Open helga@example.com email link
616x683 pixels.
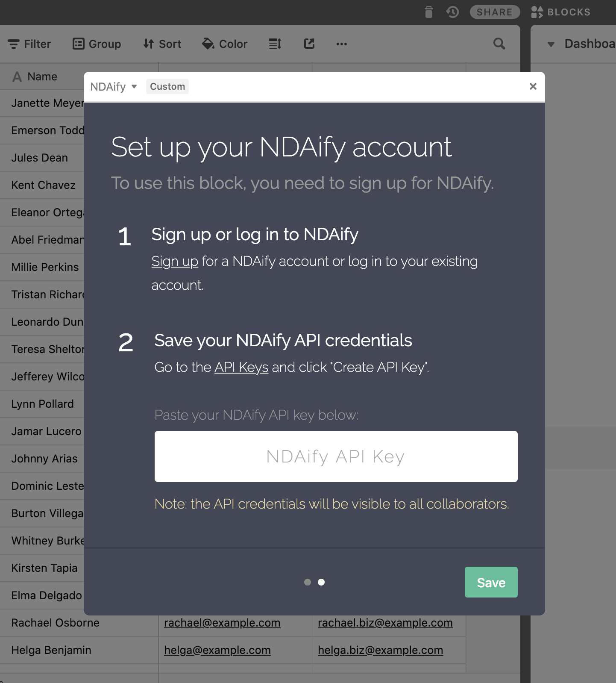pos(217,650)
